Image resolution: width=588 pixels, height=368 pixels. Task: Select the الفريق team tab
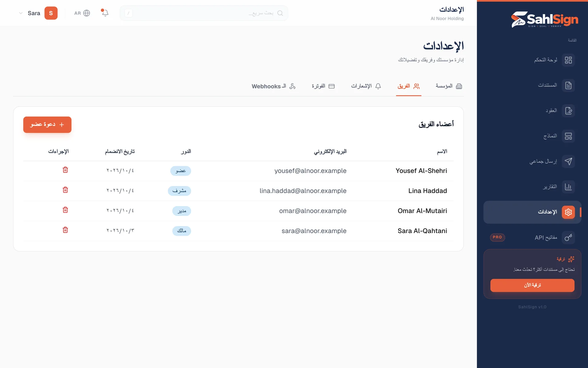(x=409, y=86)
